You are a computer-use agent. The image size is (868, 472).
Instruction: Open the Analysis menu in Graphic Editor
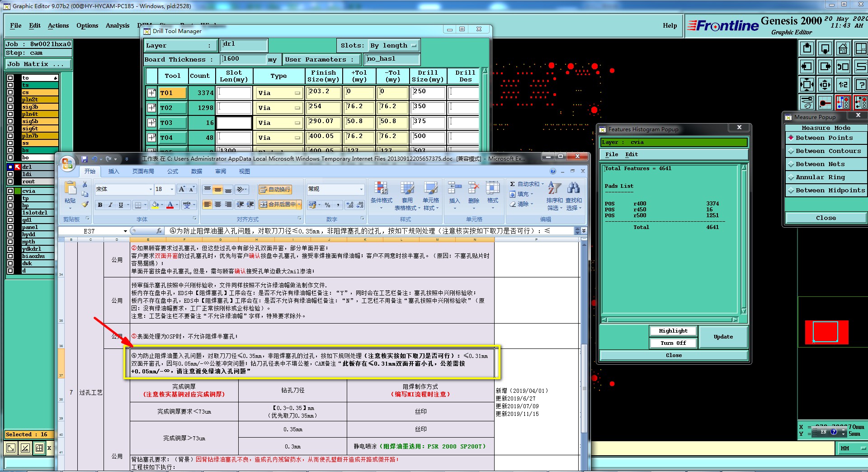coord(118,25)
